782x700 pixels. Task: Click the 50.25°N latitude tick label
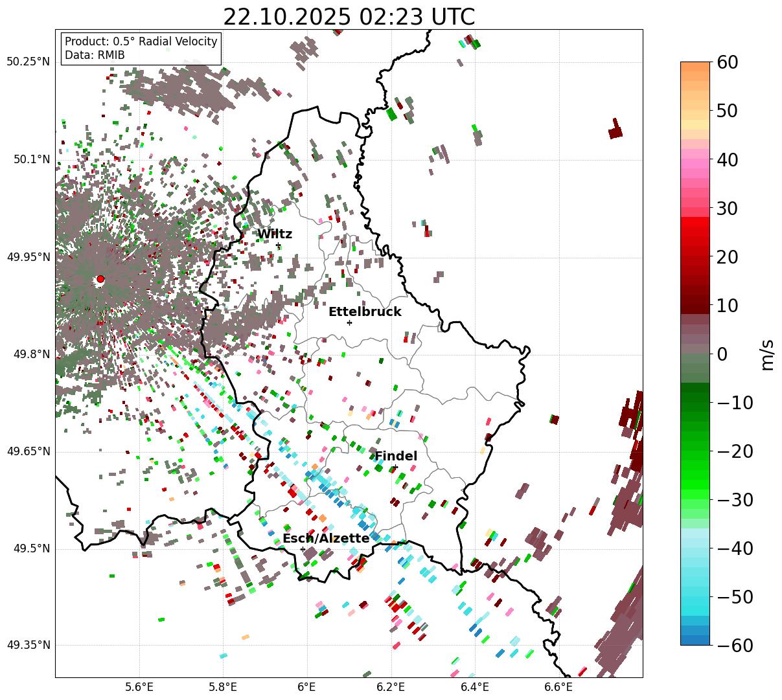(x=29, y=62)
